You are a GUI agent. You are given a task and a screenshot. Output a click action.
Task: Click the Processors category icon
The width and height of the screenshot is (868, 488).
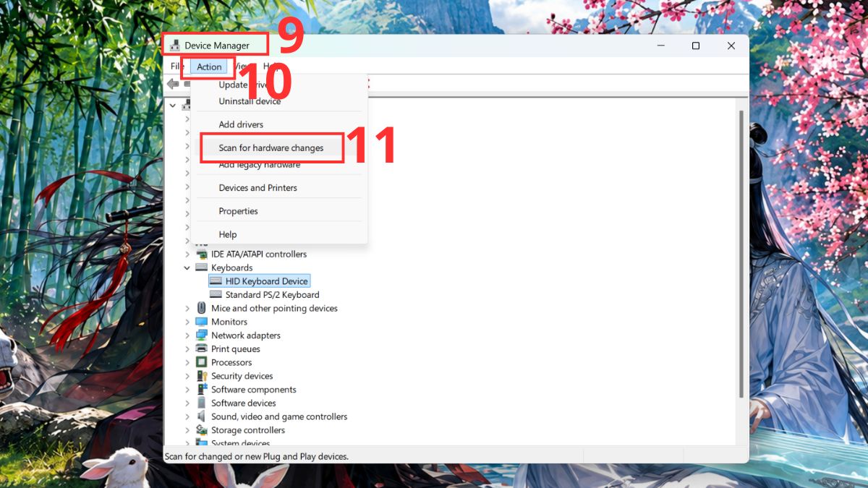[x=202, y=362]
